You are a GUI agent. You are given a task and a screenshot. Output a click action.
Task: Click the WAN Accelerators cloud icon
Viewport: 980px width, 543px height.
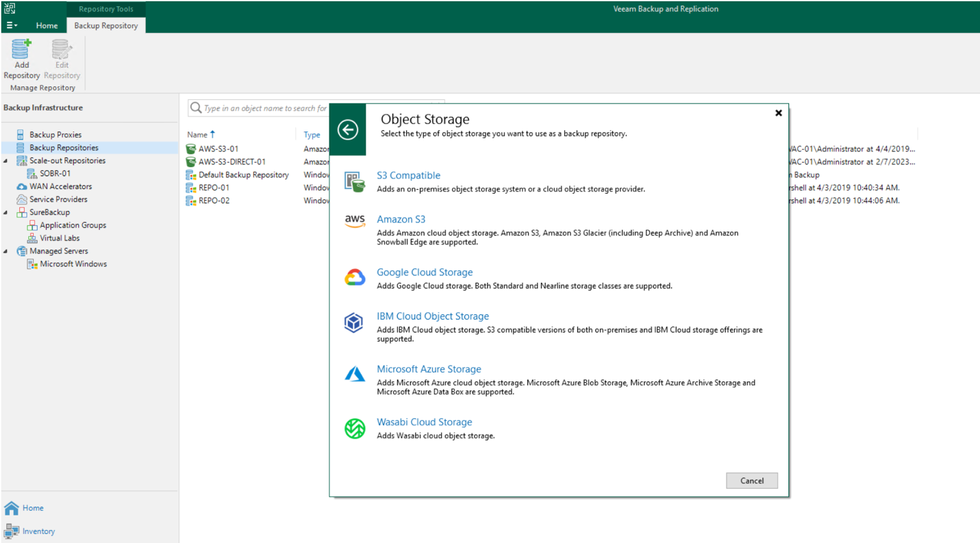click(x=21, y=186)
